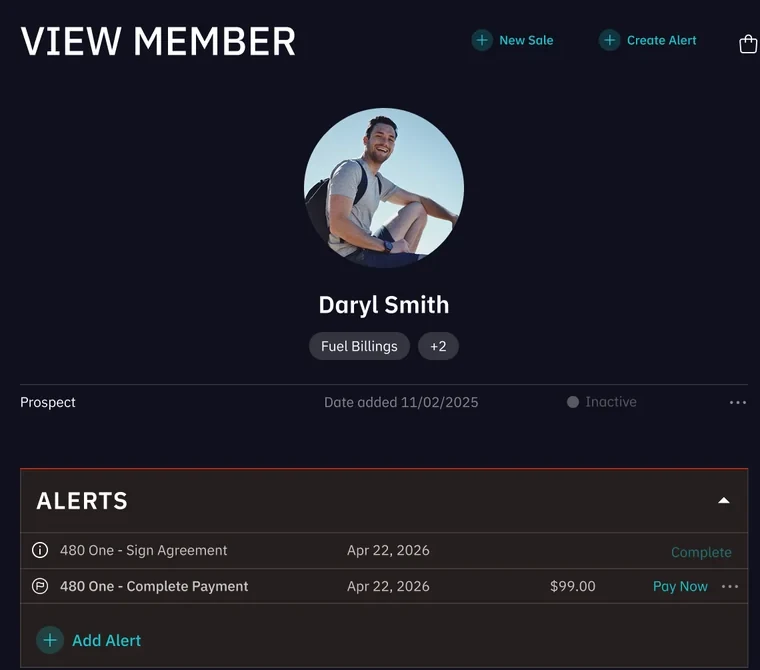Click the Create Alert plus icon
This screenshot has height=670, width=760.
[609, 40]
